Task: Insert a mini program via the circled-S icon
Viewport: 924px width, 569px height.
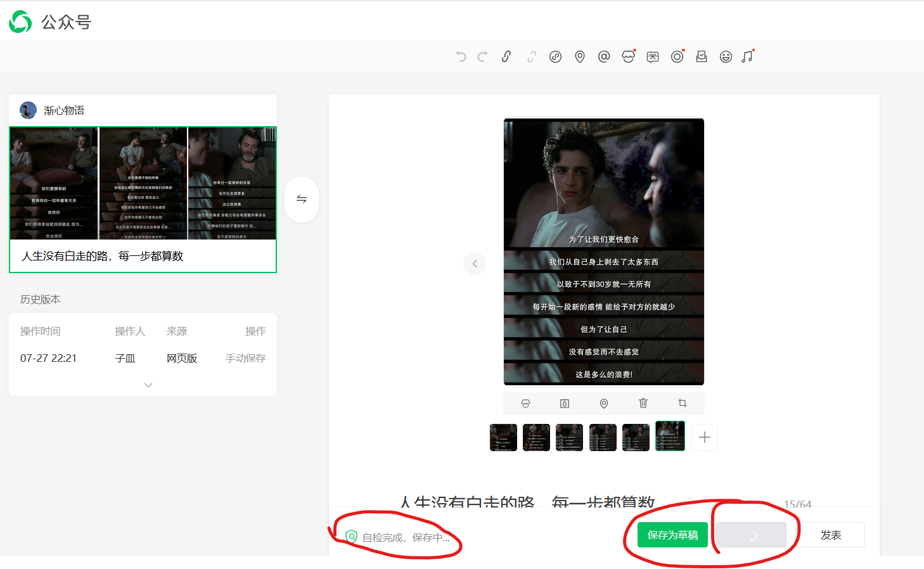Action: (555, 56)
